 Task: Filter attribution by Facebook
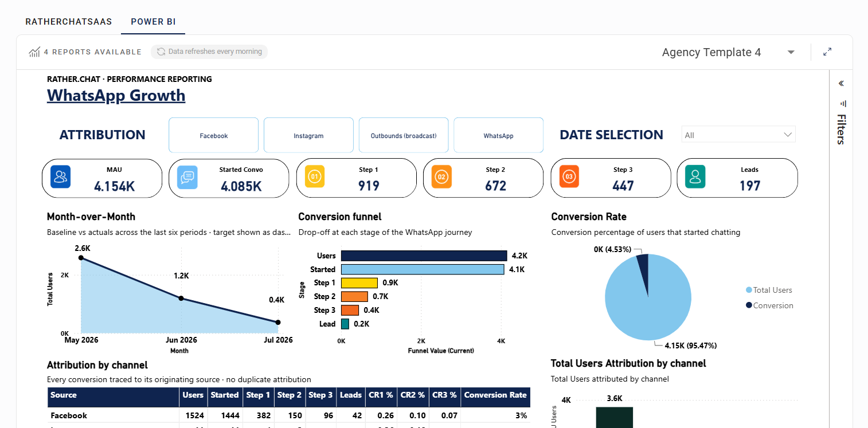(213, 135)
